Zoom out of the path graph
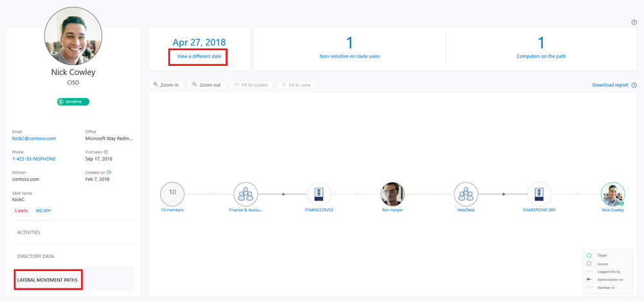 tap(206, 85)
